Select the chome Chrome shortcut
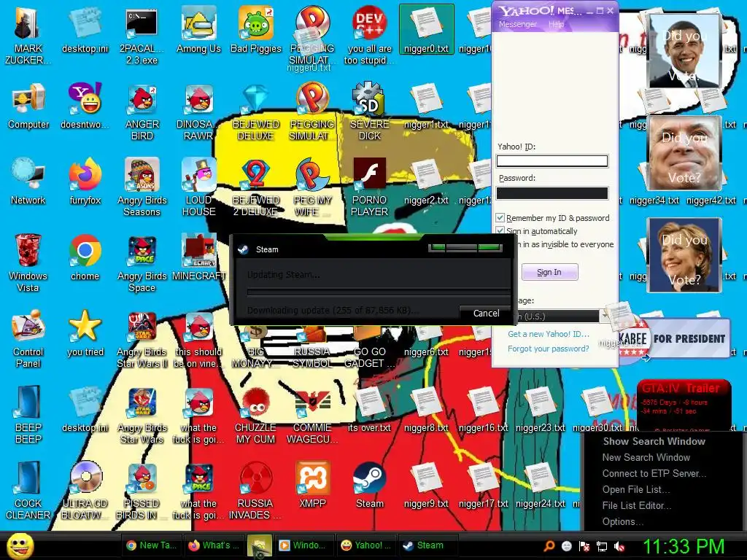Image resolution: width=747 pixels, height=560 pixels. 85,258
